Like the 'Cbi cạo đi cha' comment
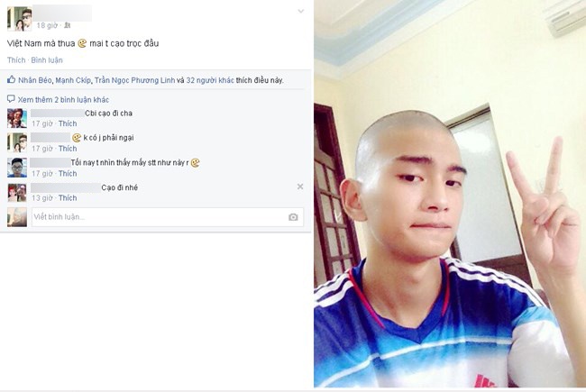Screen dimensions: 586x392 (x=68, y=123)
